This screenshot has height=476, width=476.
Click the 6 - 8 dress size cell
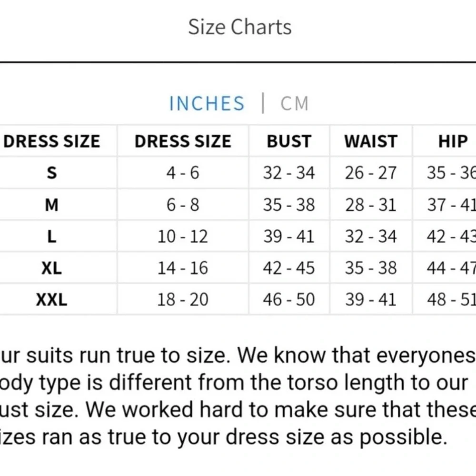(183, 205)
